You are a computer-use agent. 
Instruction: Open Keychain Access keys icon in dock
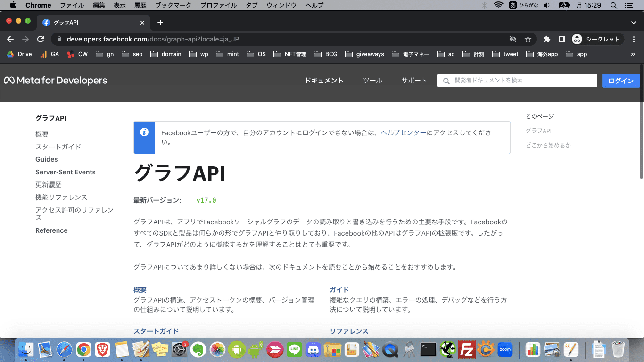[x=410, y=349]
